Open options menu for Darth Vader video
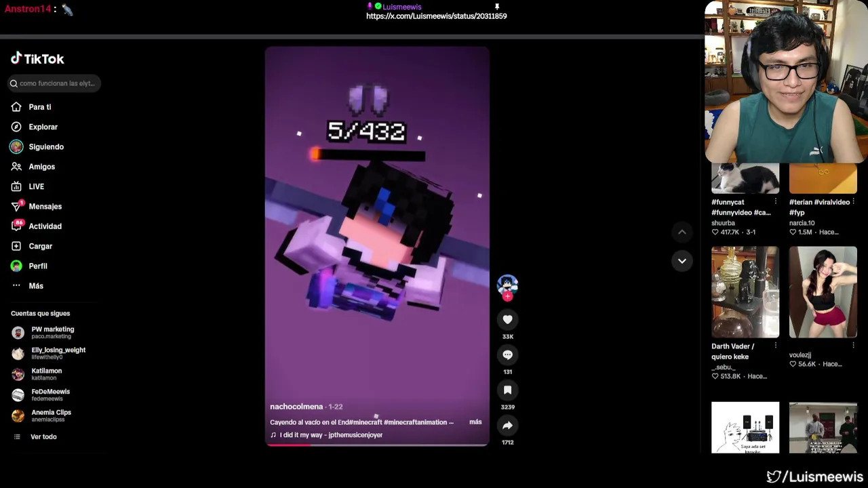 coord(776,346)
